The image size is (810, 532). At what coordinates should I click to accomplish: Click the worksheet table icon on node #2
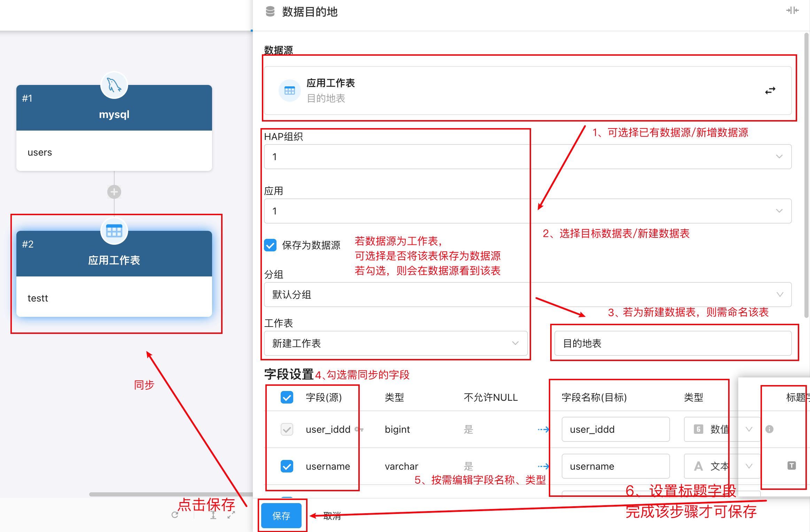pos(114,231)
